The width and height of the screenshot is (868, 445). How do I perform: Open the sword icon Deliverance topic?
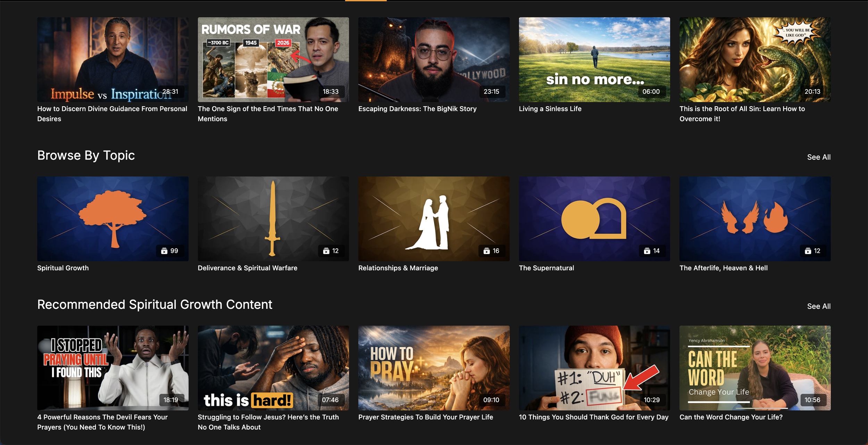(x=273, y=219)
